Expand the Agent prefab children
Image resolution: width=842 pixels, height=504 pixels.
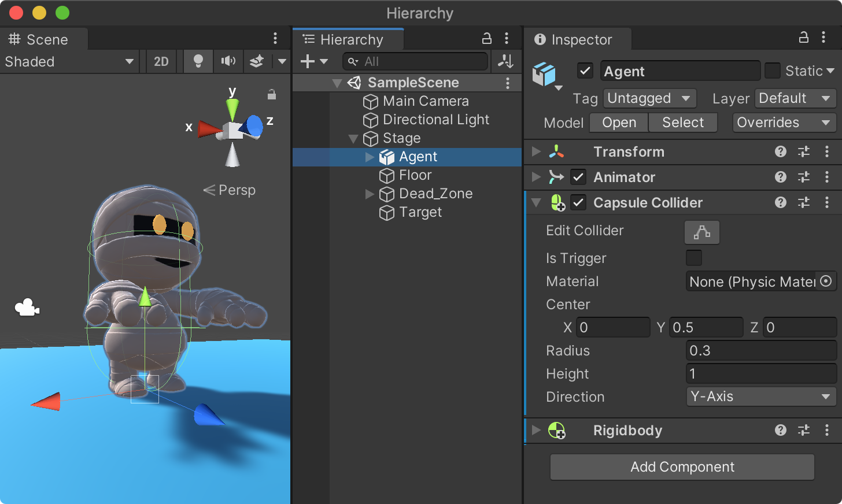pos(370,157)
